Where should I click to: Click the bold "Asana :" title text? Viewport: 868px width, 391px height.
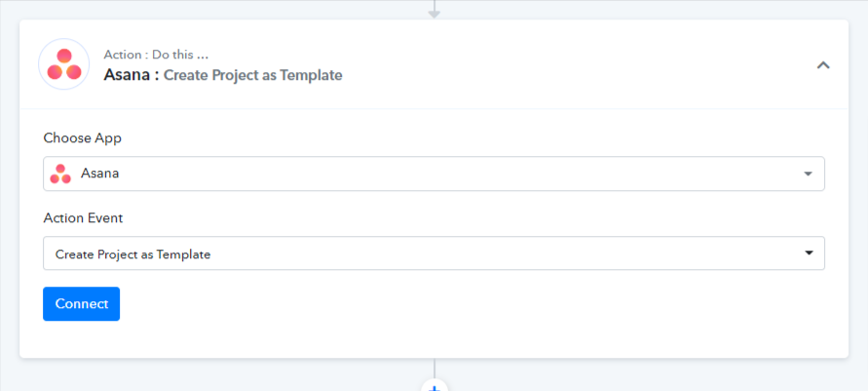(x=132, y=75)
